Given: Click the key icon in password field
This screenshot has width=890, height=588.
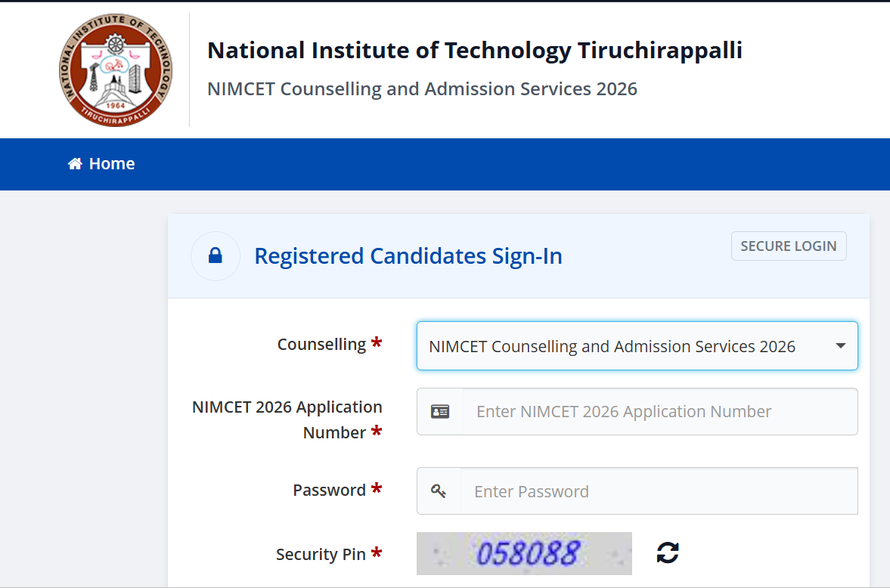Looking at the screenshot, I should pos(438,491).
